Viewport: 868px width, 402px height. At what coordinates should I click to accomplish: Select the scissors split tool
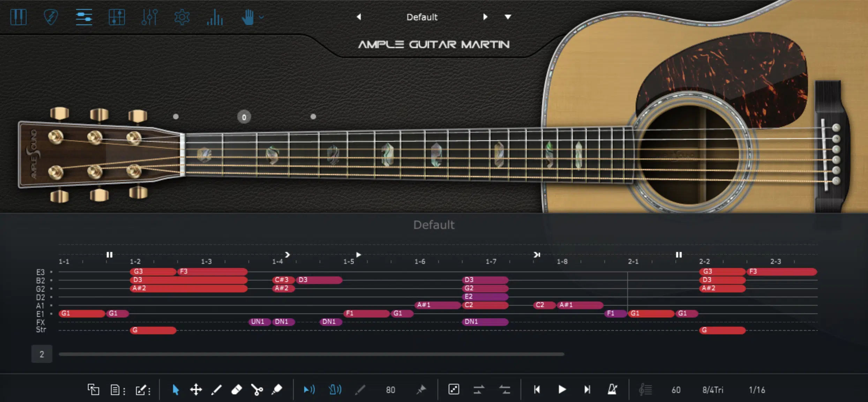(257, 389)
